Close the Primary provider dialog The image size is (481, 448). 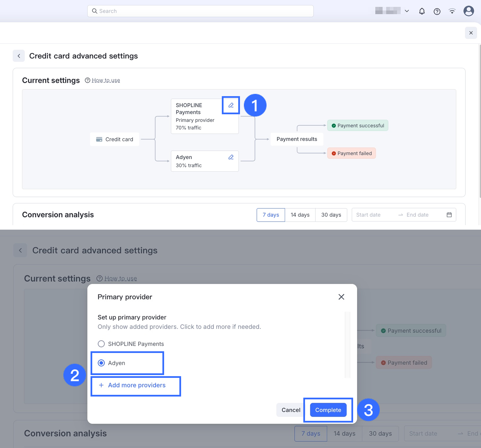coord(341,297)
